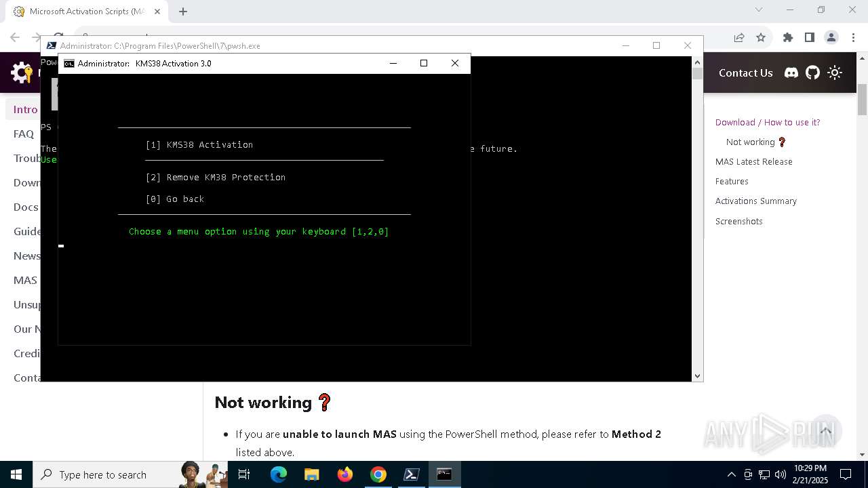
Task: Open notification center icon
Action: pyautogui.click(x=846, y=474)
